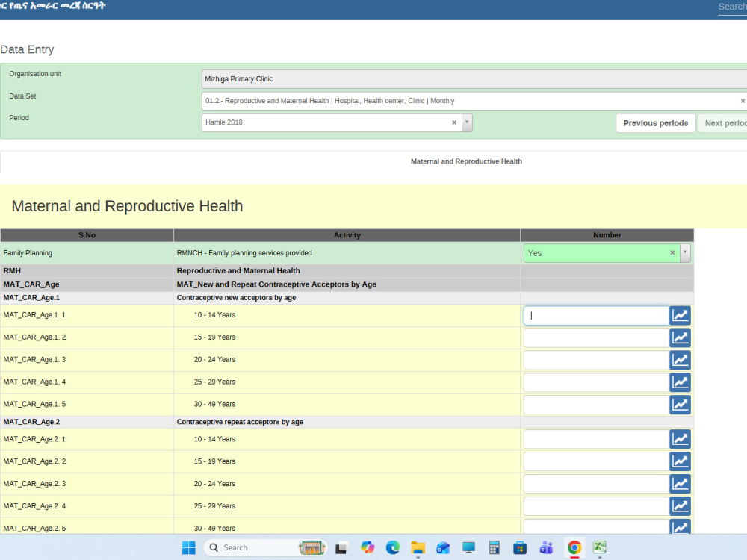Open Microsoft Store from the taskbar

click(520, 547)
